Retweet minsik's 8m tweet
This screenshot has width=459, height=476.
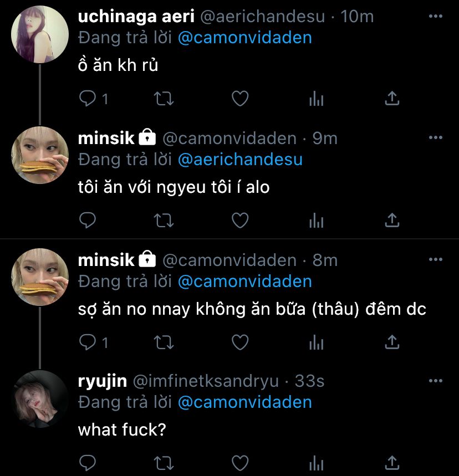tap(163, 342)
